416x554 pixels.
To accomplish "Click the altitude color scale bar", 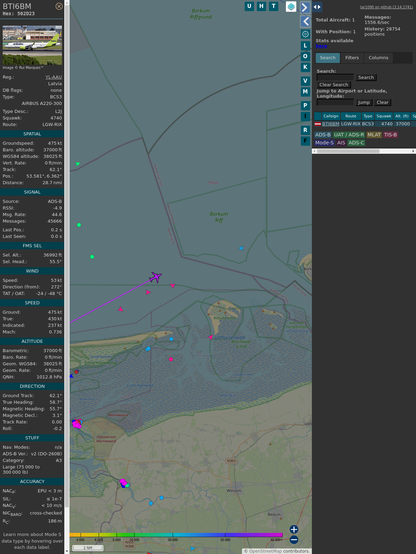I will pyautogui.click(x=176, y=535).
